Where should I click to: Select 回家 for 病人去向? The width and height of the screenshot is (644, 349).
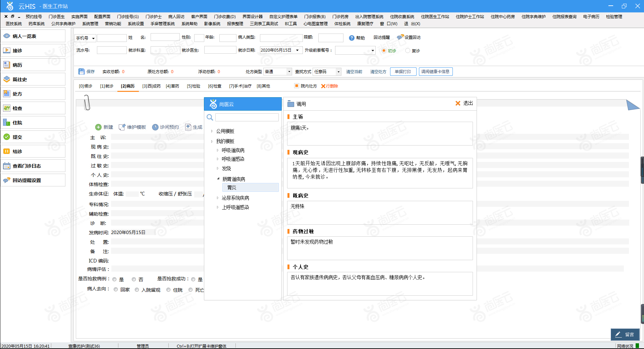point(116,290)
